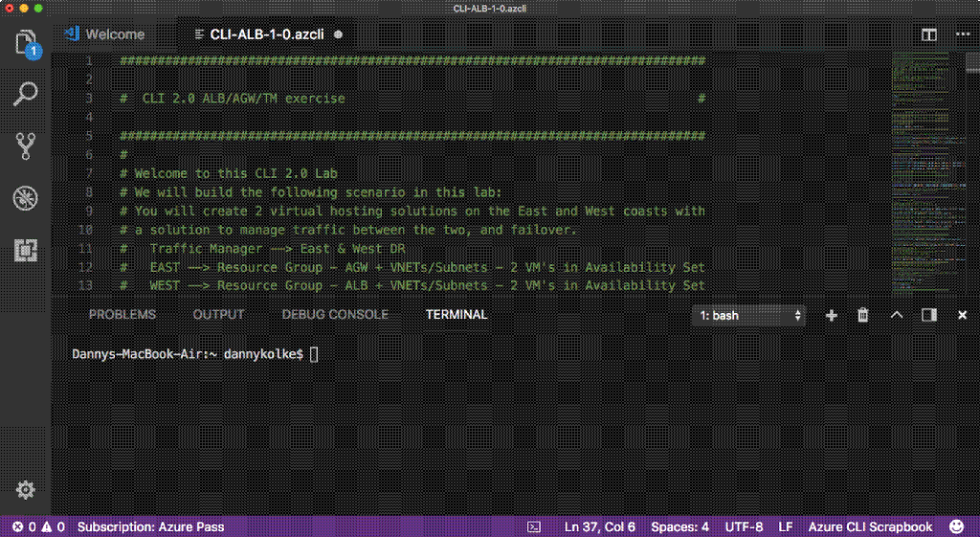The image size is (980, 537).
Task: Click the errors and warnings count
Action: [38, 527]
